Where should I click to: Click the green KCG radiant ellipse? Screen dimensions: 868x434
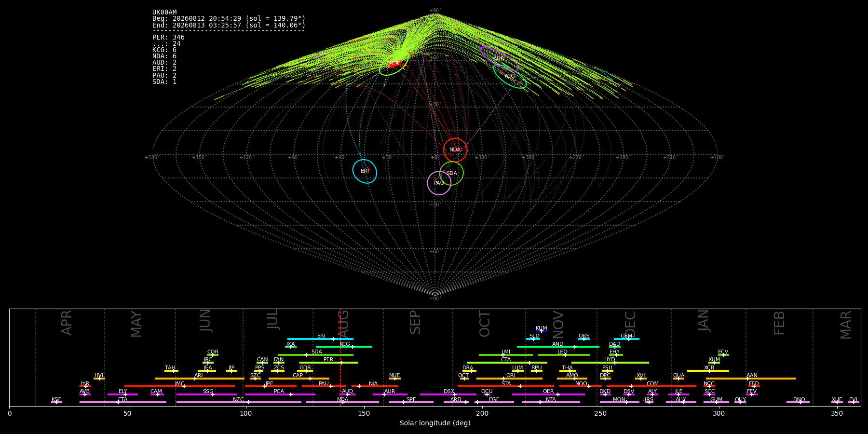[510, 76]
